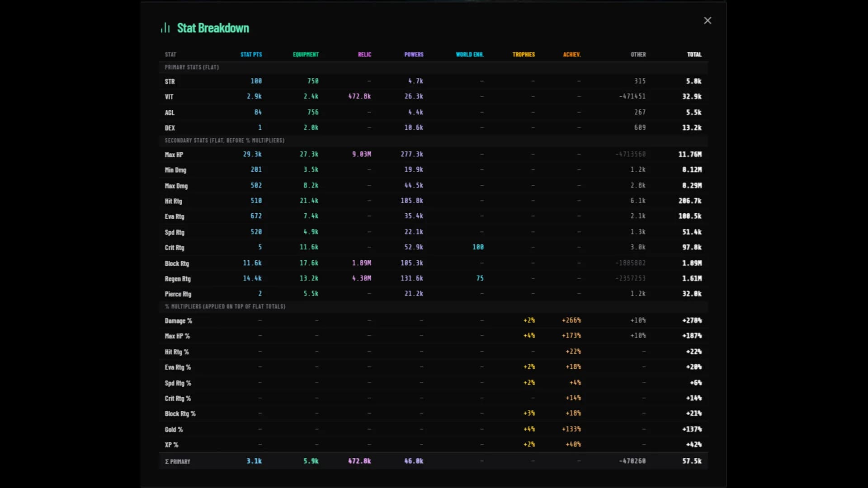Image resolution: width=868 pixels, height=488 pixels.
Task: Click the Secondary Stats section header
Action: (225, 141)
